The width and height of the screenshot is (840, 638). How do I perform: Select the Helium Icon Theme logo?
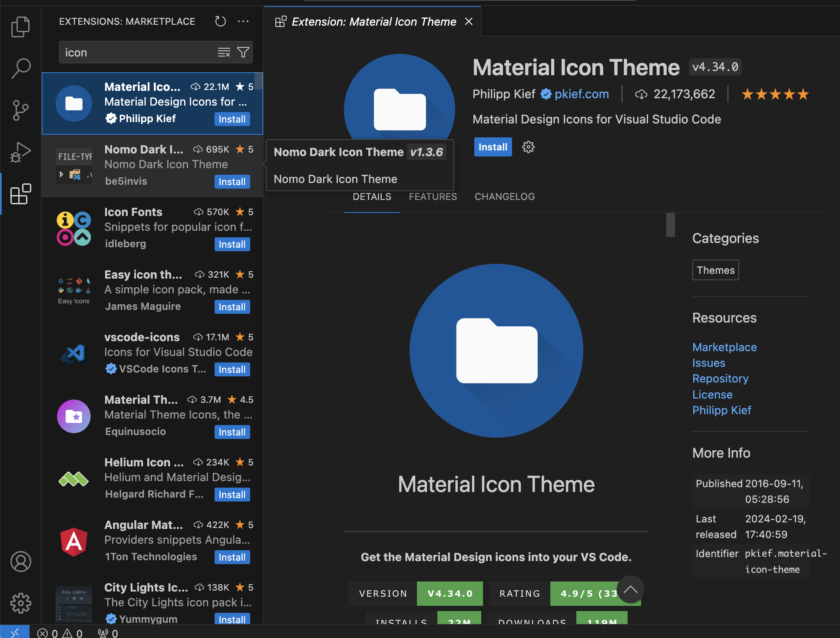(74, 479)
